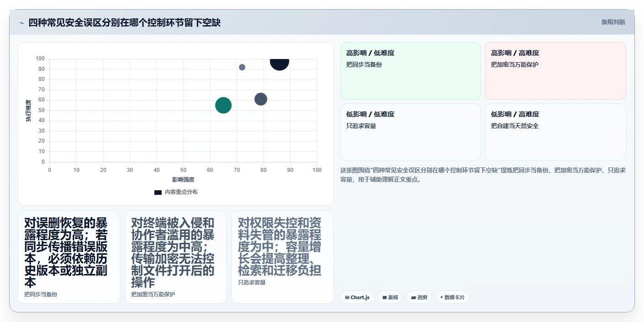Click the icon inside 进度 chip
Screen dimensions: 644x322
coord(413,297)
